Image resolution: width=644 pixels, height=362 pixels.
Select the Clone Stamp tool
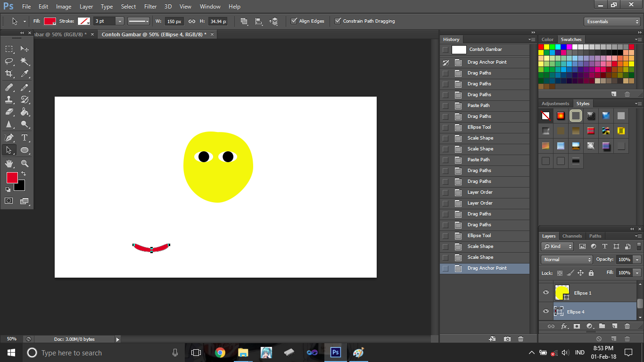[9, 99]
